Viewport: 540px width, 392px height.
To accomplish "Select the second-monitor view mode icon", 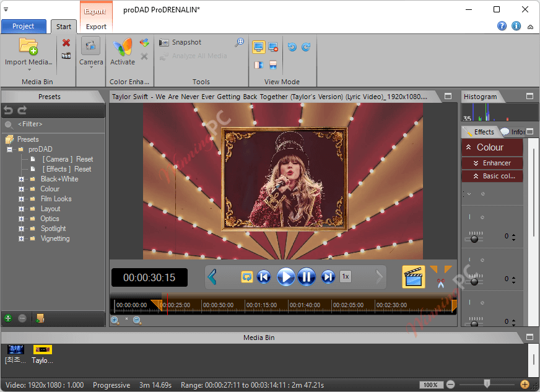I will pyautogui.click(x=273, y=47).
